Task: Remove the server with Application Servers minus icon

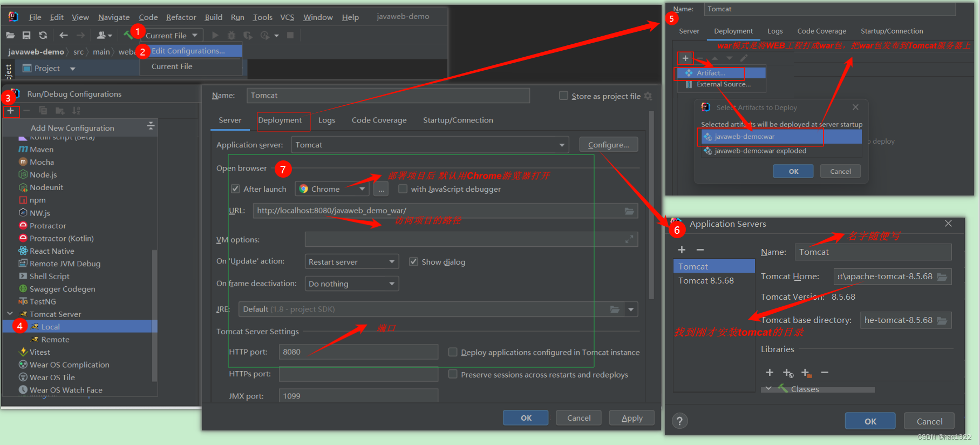Action: point(700,250)
